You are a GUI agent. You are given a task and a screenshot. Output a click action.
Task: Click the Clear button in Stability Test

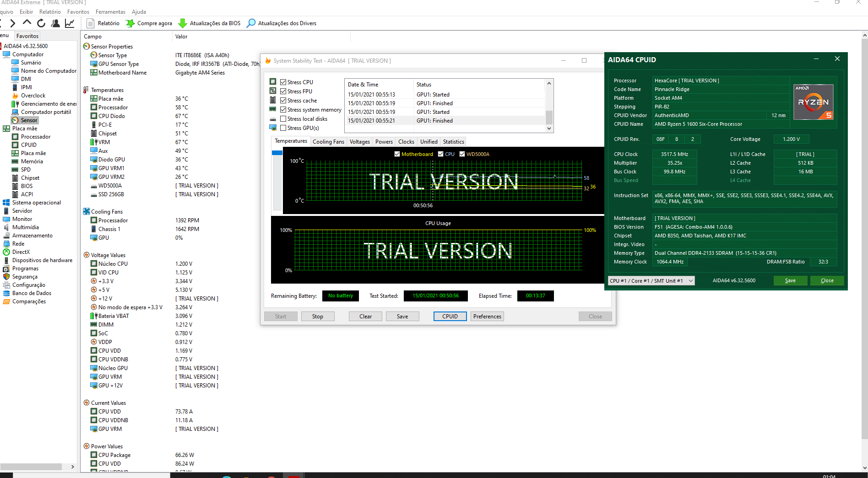(365, 317)
